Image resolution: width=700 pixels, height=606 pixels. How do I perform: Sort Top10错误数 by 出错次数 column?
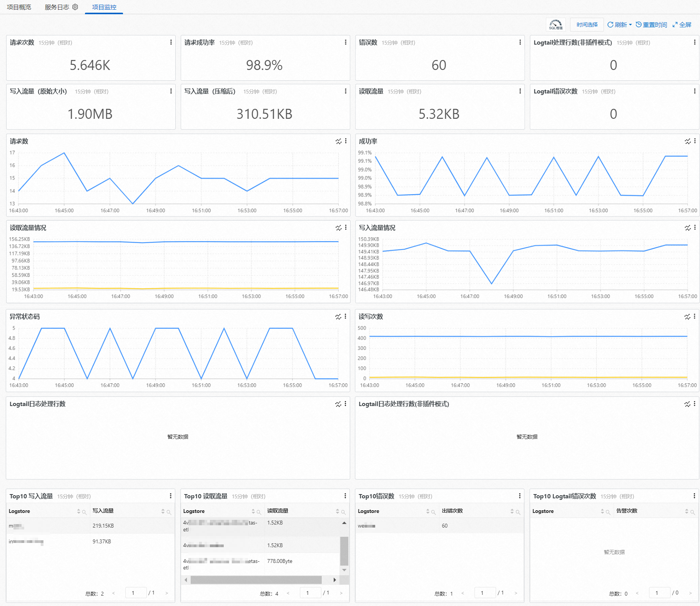tap(512, 511)
